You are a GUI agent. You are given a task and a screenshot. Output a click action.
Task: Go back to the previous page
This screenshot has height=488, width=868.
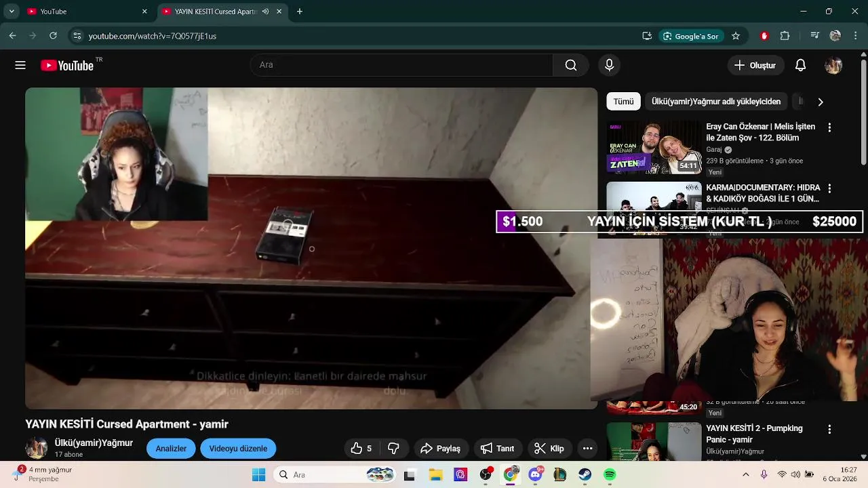tap(12, 36)
